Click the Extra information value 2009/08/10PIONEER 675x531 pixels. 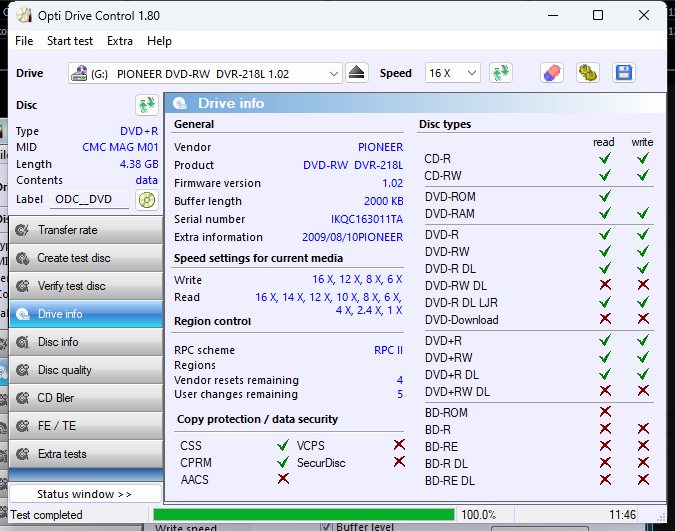[x=353, y=237]
